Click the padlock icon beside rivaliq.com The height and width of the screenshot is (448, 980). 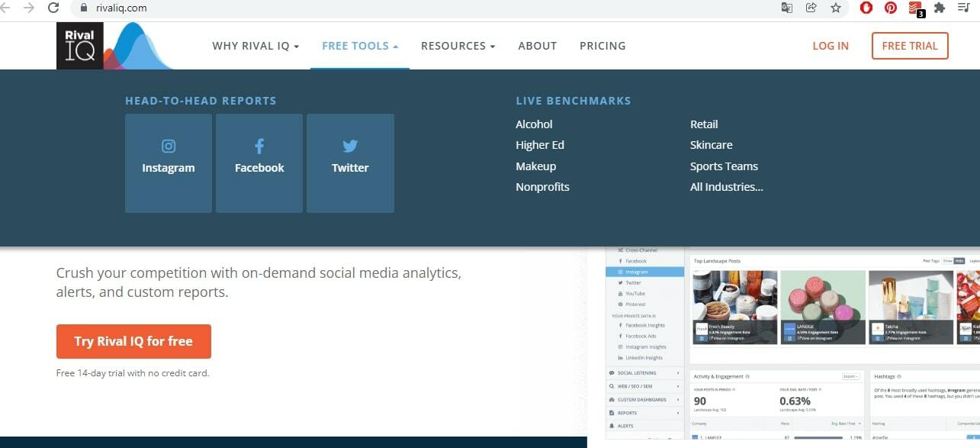click(x=83, y=8)
